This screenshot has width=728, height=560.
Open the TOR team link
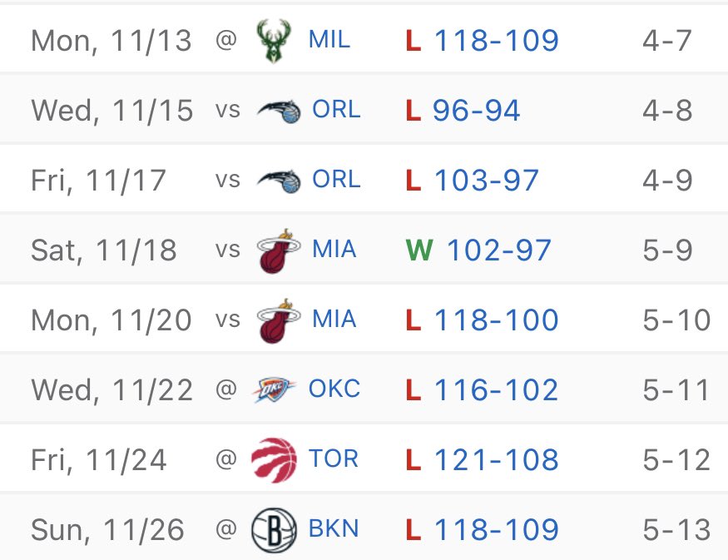(334, 458)
